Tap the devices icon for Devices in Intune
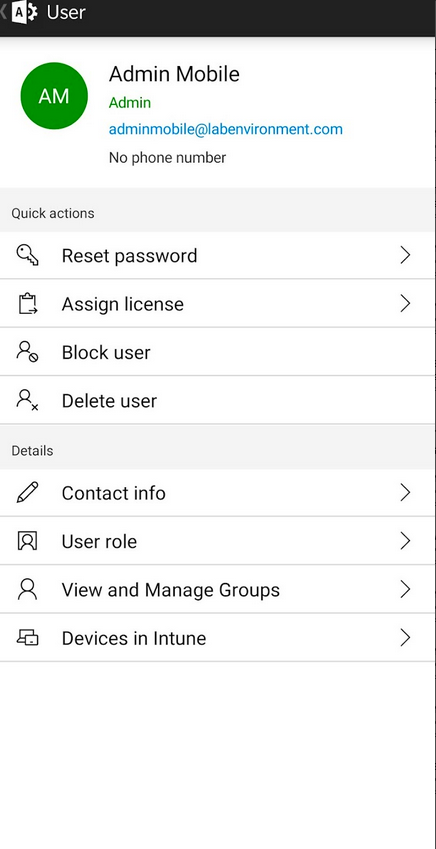Viewport: 436px width, 849px height. coord(27,637)
